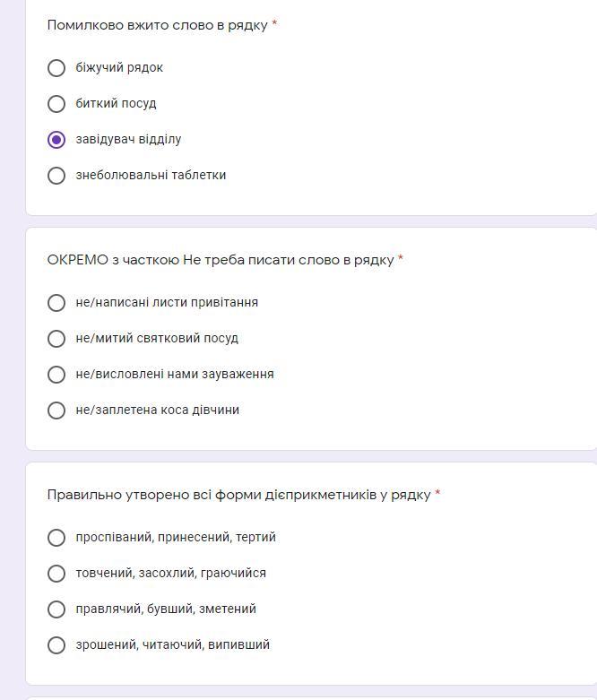Click question title 'Помилково вжито слово в рядку'

click(157, 25)
